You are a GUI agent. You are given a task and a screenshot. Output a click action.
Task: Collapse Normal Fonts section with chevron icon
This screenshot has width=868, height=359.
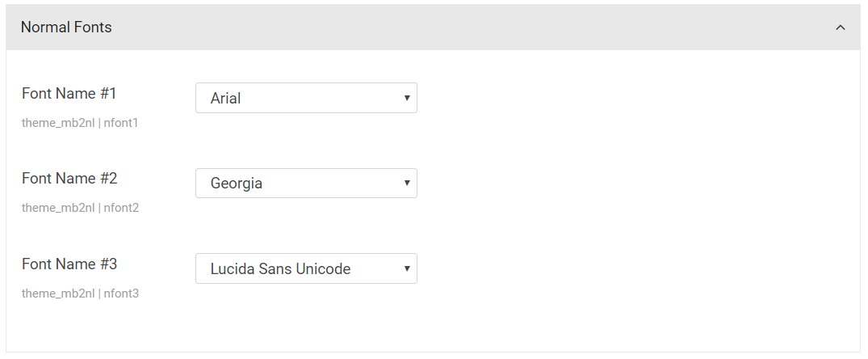point(841,27)
